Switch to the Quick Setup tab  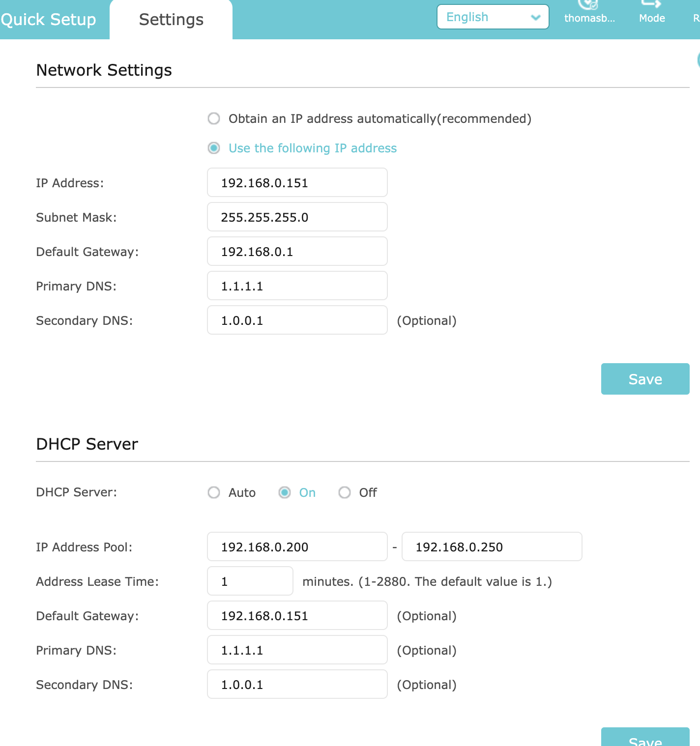click(x=48, y=20)
